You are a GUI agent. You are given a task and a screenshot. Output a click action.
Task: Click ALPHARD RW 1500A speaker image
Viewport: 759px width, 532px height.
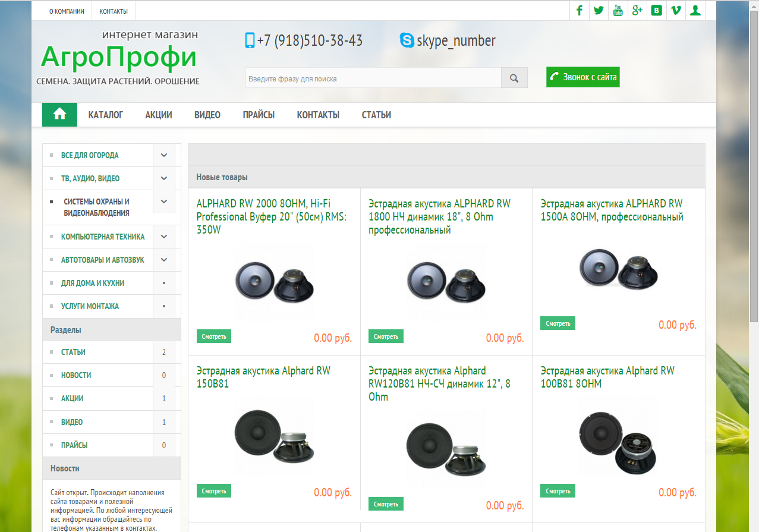(x=618, y=270)
